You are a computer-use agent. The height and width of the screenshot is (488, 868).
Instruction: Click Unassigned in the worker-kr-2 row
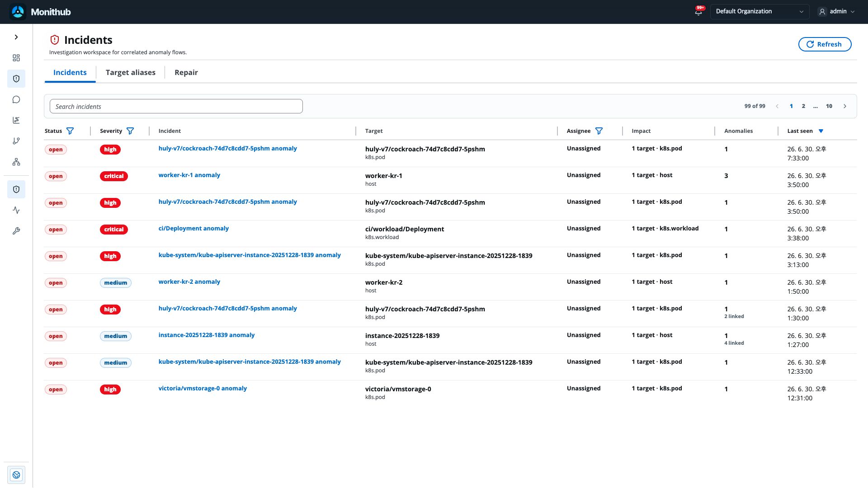pos(584,282)
